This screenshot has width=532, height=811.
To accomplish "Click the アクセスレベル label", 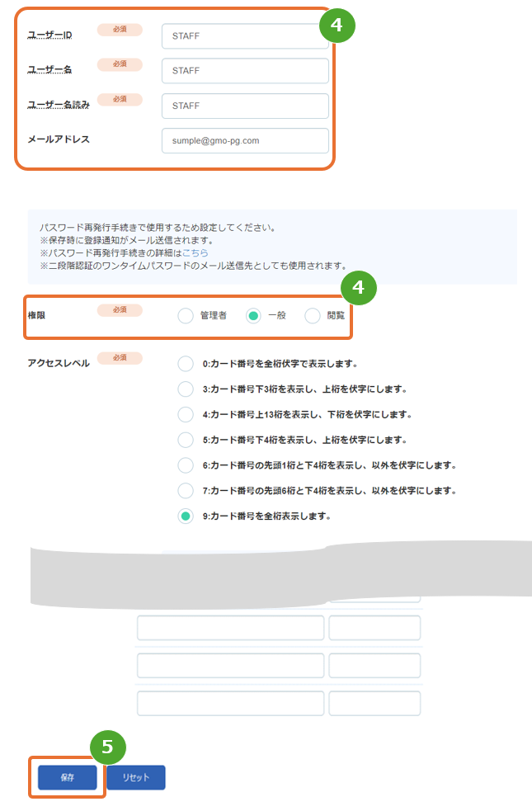I will [59, 363].
